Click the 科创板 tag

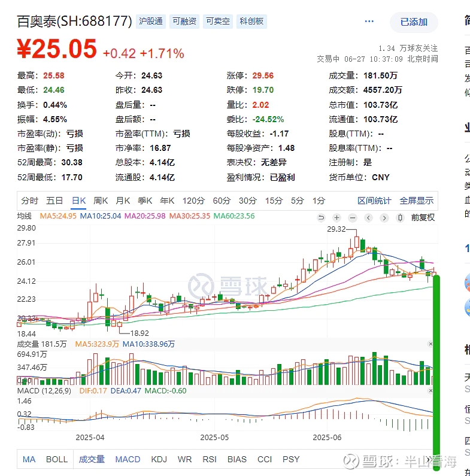pos(251,21)
